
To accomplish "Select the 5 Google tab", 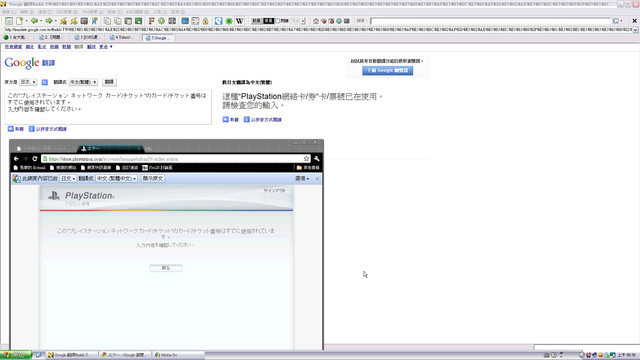I will [x=158, y=38].
